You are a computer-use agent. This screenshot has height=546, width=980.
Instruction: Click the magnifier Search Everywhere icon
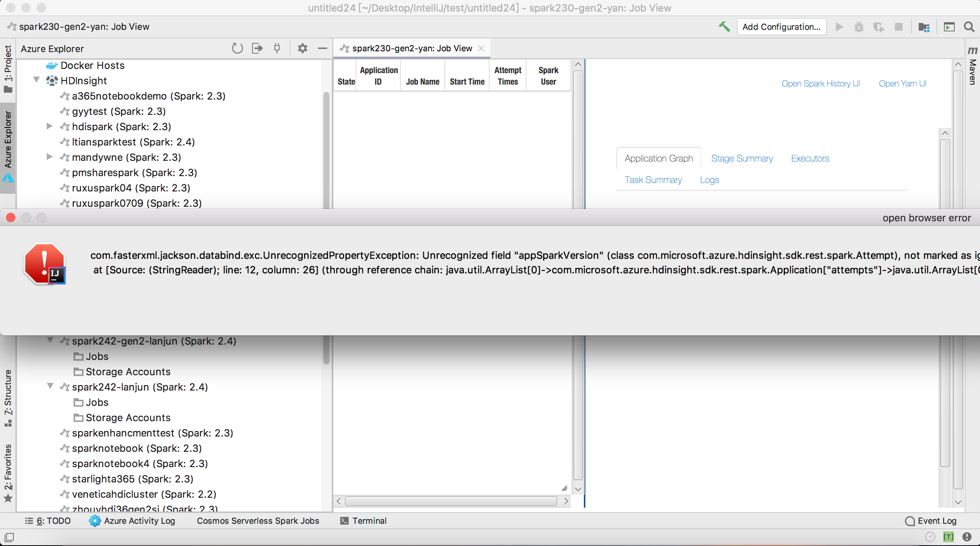click(x=969, y=27)
